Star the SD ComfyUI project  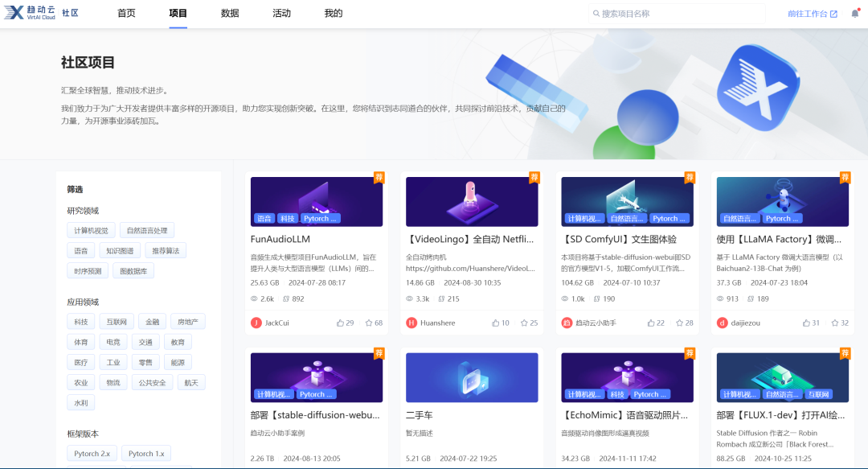679,323
